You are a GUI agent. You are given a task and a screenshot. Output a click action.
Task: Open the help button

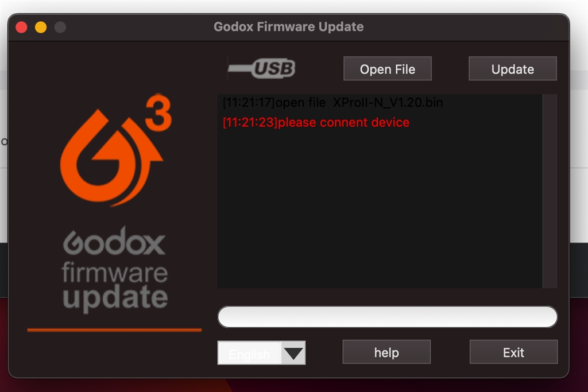[386, 352]
